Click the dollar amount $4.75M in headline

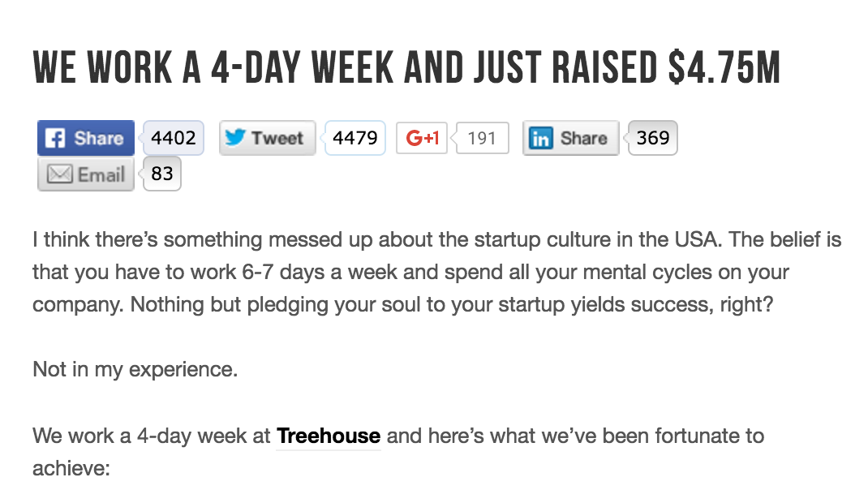tap(724, 67)
